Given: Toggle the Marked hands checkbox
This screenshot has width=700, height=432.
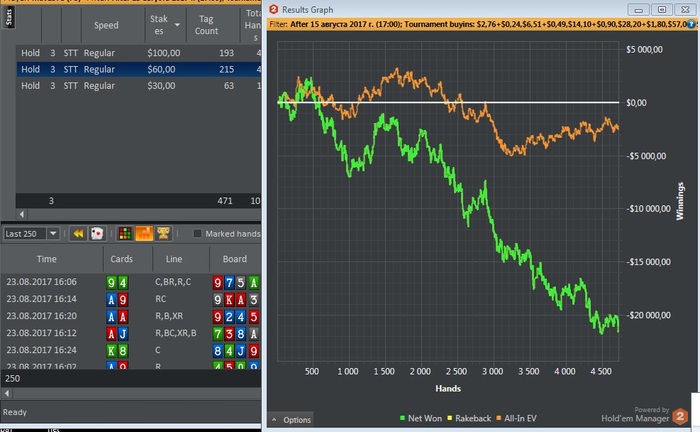Looking at the screenshot, I should pyautogui.click(x=197, y=233).
